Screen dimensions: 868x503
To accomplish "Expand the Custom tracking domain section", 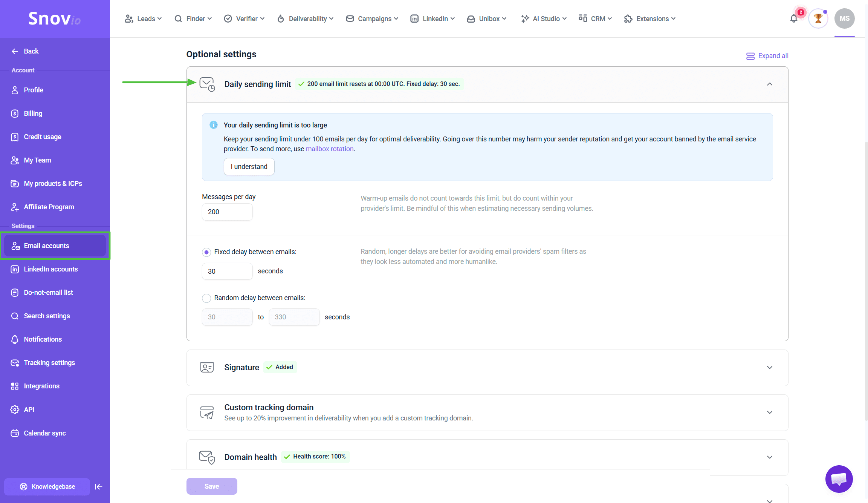I will [770, 413].
